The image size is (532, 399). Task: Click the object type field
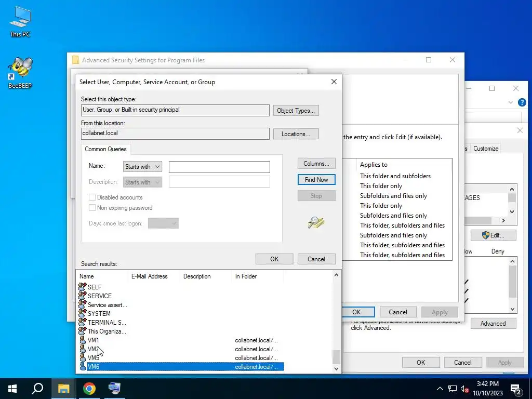tap(175, 110)
